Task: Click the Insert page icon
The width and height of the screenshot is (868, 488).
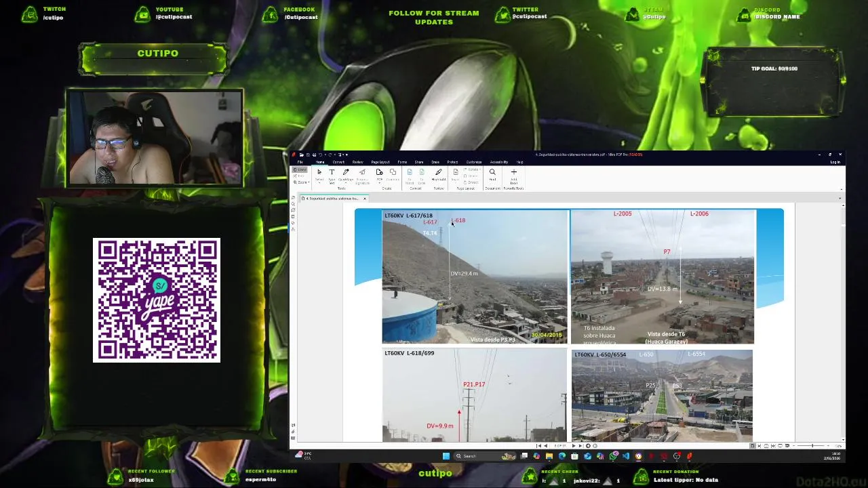Action: (x=456, y=174)
